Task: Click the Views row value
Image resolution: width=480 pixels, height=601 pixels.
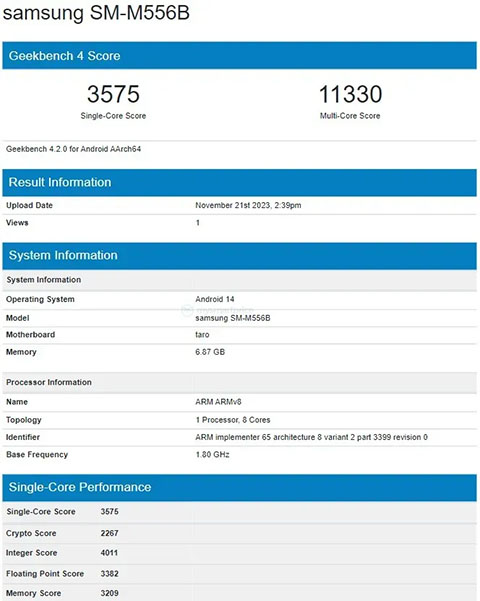Action: tap(198, 223)
